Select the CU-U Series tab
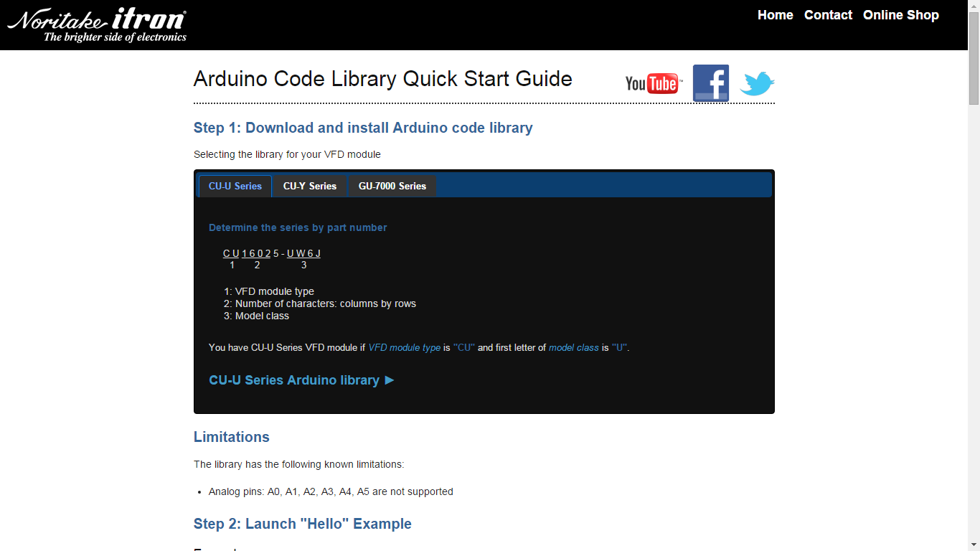980x551 pixels. coord(235,186)
